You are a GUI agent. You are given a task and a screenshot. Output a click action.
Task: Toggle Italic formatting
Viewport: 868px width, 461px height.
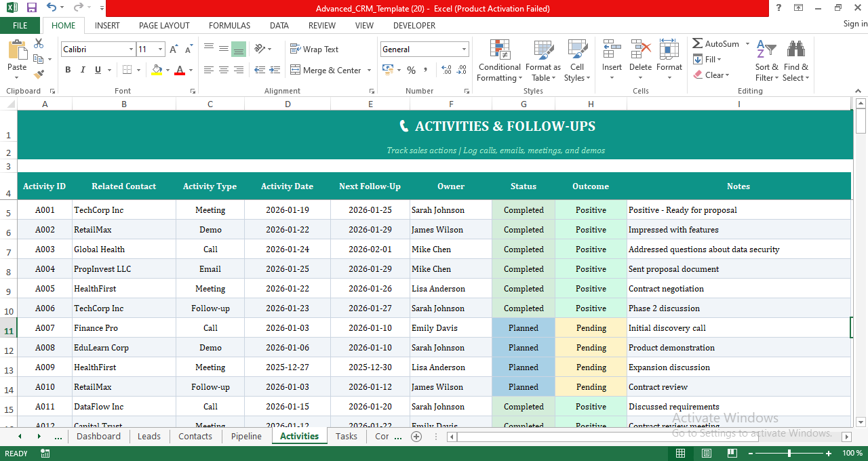83,70
